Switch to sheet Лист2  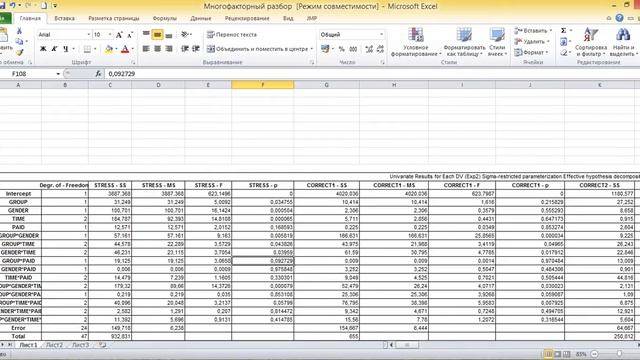tap(54, 345)
